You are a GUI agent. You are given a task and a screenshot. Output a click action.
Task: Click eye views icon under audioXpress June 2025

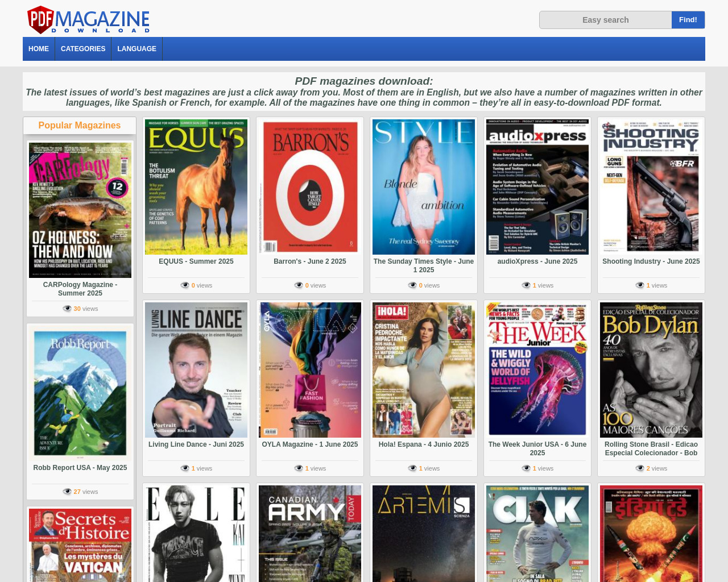pos(526,285)
